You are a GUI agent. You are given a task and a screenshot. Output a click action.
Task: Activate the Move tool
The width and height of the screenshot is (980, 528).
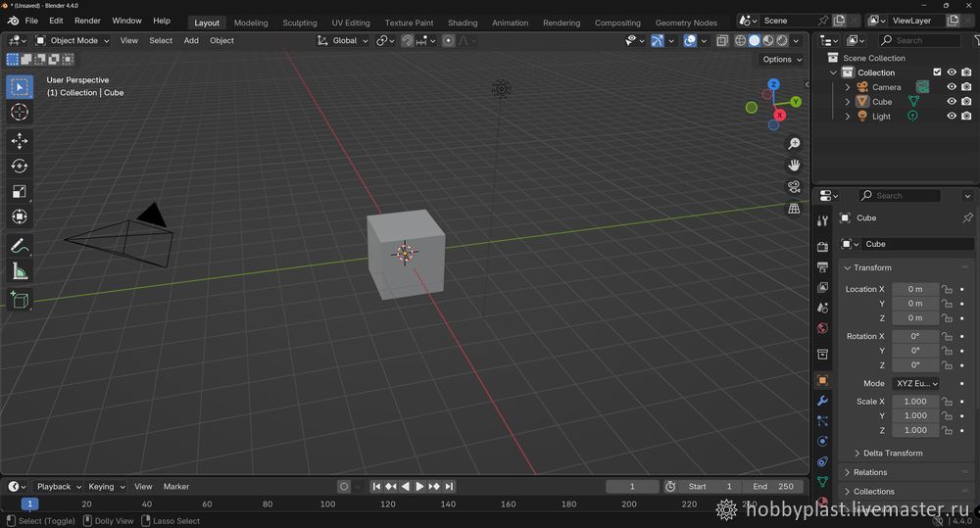coord(20,141)
